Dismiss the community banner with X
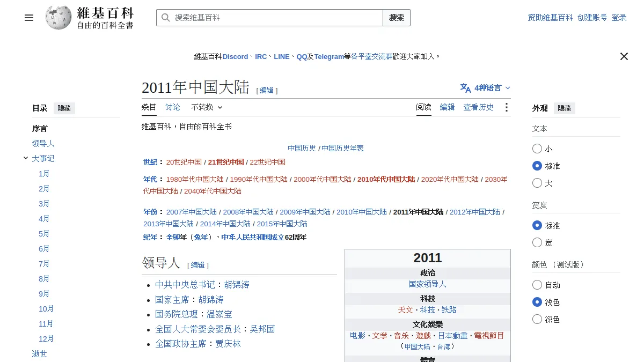Image resolution: width=644 pixels, height=362 pixels. [624, 56]
